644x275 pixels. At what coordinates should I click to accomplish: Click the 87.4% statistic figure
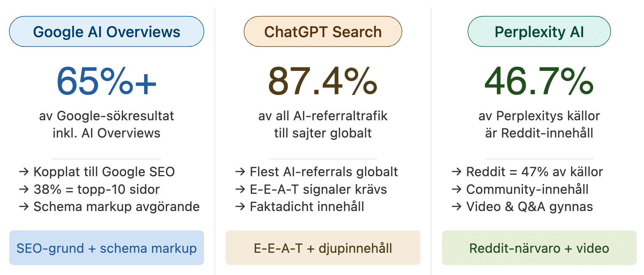pos(323,81)
